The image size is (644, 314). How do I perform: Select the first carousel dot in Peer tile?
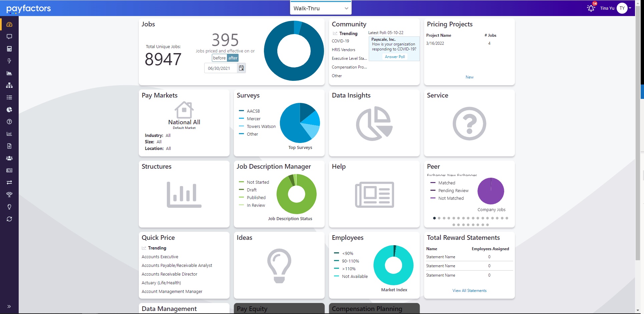(434, 218)
